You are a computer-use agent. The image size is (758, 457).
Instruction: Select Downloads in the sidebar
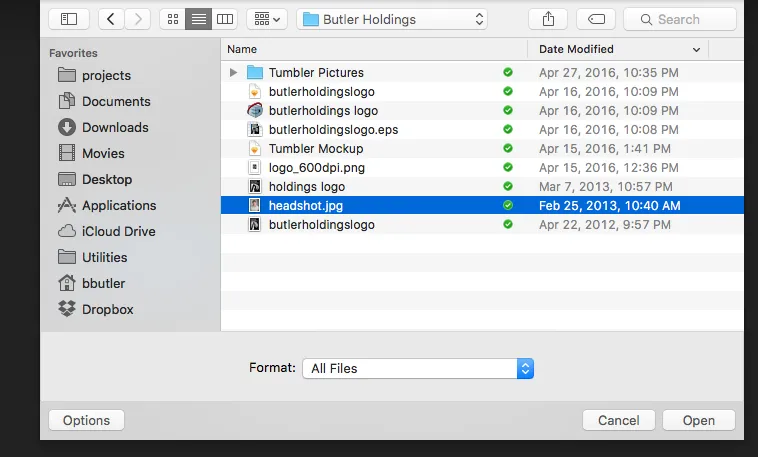[x=103, y=128]
